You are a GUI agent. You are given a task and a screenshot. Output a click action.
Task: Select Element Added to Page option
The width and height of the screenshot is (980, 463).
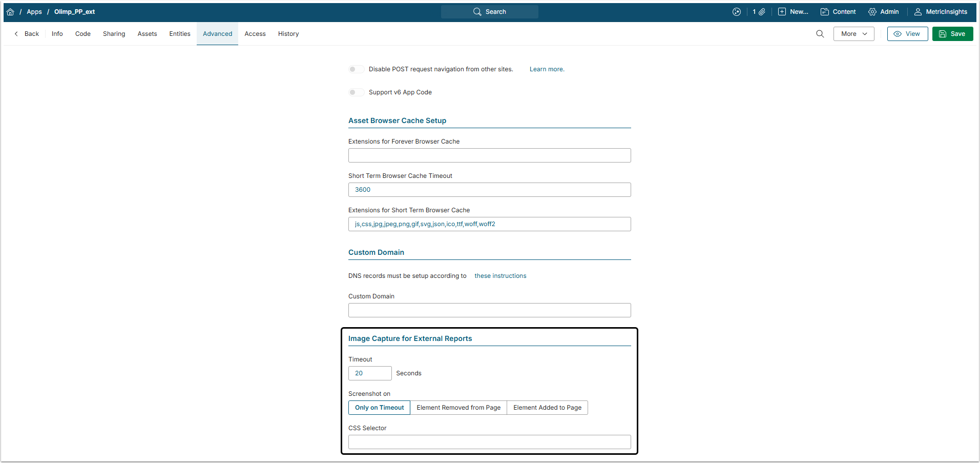pos(547,408)
